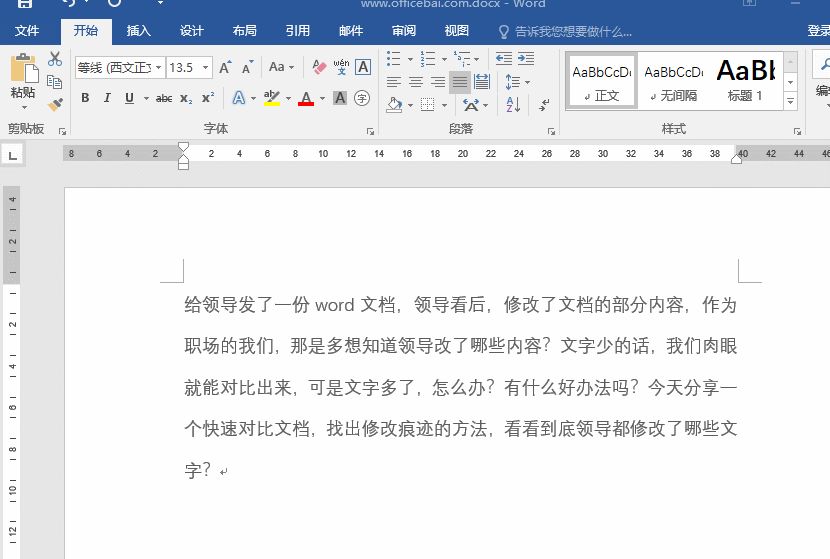The width and height of the screenshot is (830, 559).
Task: Toggle underline formatting
Action: [x=129, y=98]
